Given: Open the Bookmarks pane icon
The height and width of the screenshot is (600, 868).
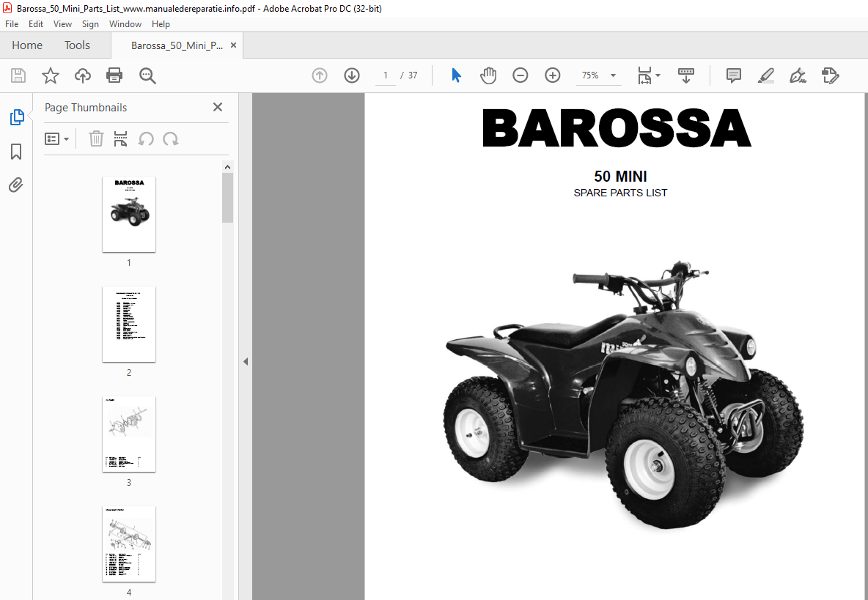Looking at the screenshot, I should [16, 152].
